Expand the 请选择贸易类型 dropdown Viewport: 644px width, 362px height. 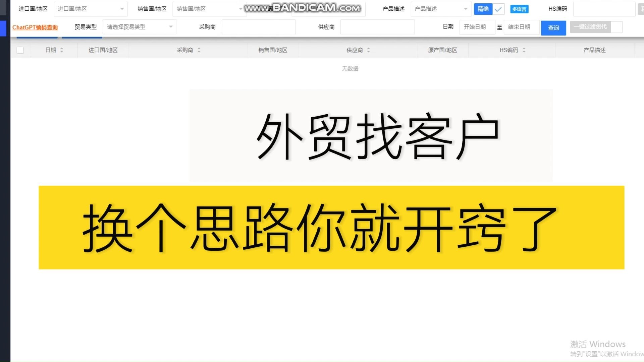click(x=140, y=27)
